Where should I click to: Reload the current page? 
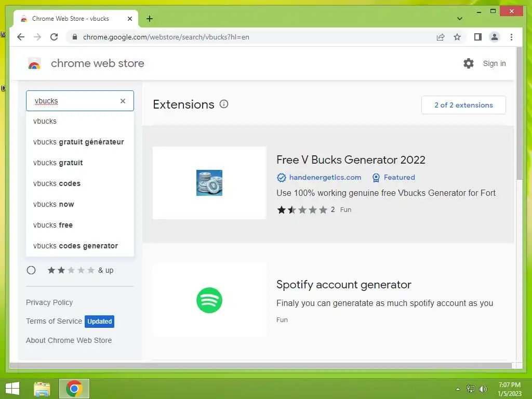54,37
